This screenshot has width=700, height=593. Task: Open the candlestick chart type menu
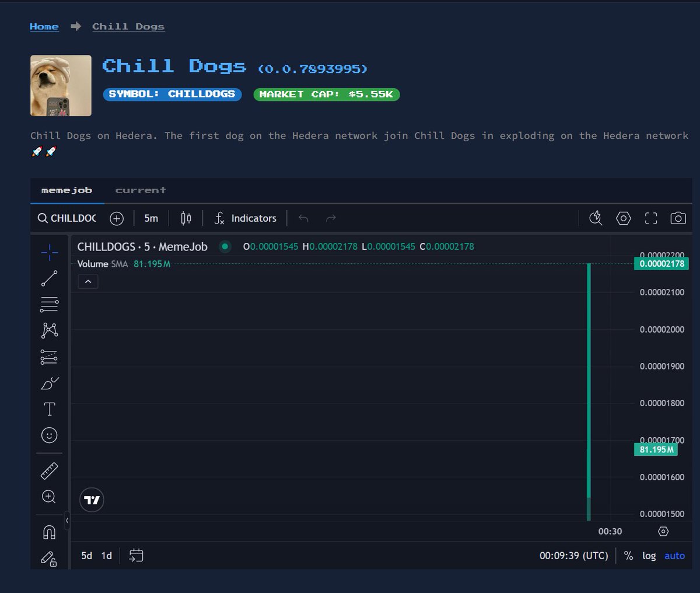tap(186, 218)
